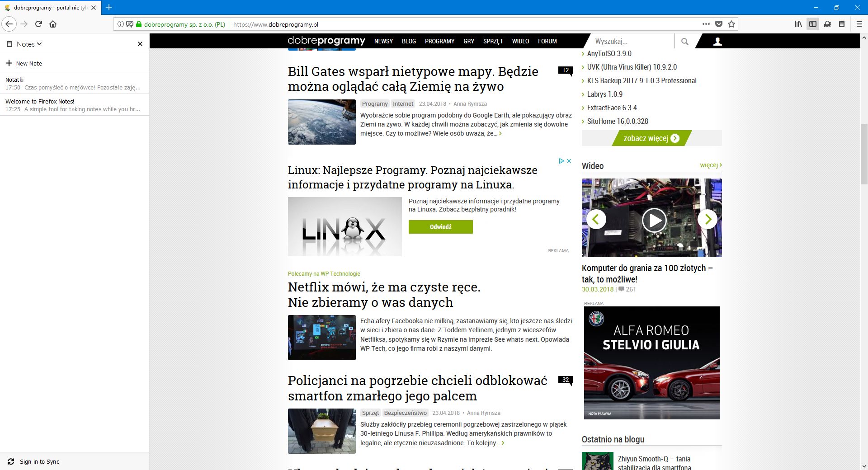
Task: Select the GRY navigation menu item
Action: (x=468, y=41)
